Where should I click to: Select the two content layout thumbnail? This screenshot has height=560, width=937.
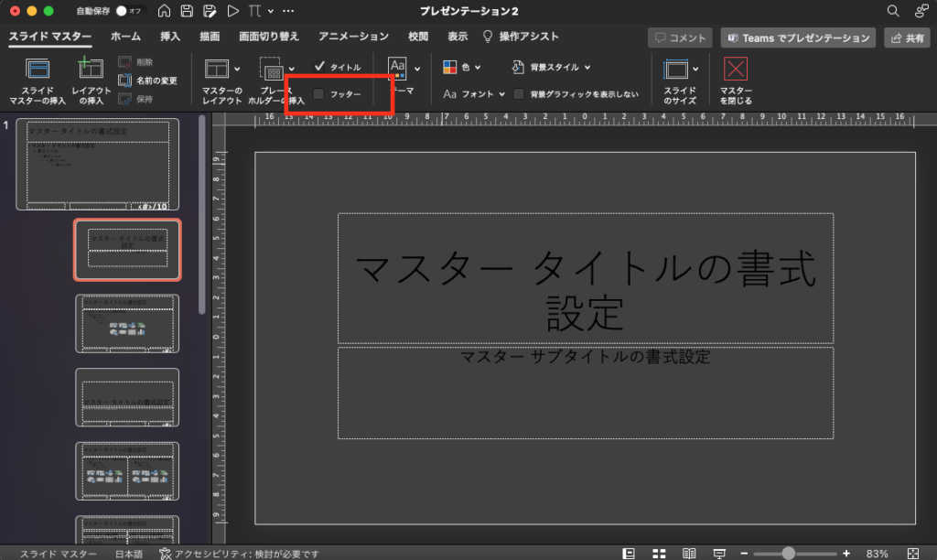(127, 471)
